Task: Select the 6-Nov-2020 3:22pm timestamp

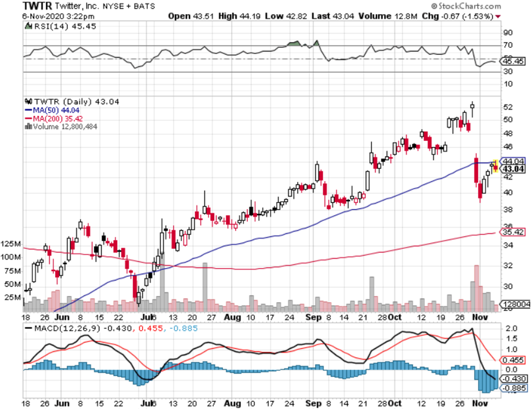Action: pos(59,16)
